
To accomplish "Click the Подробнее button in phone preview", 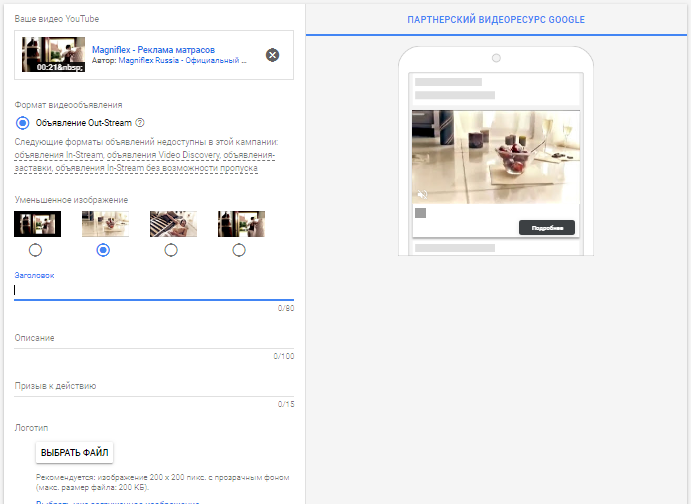I will point(547,228).
